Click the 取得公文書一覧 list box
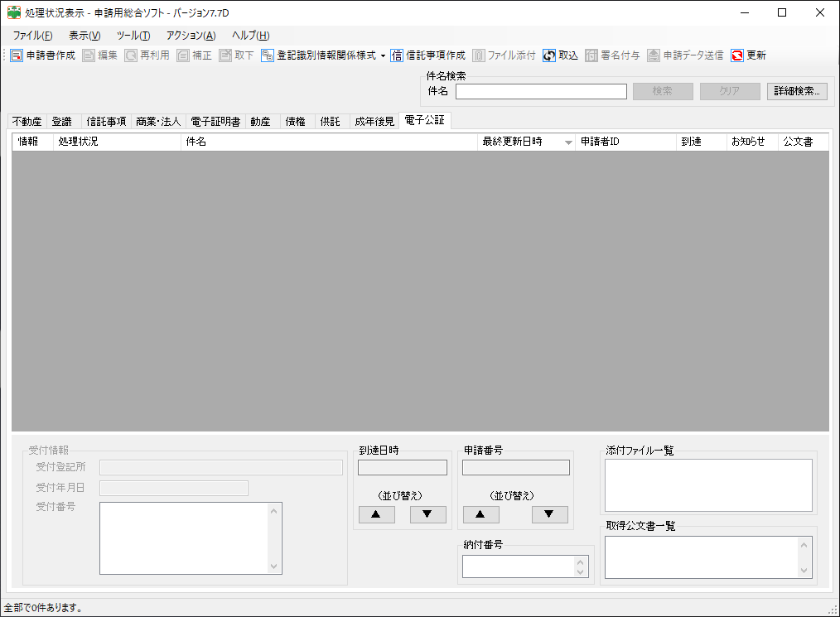 [x=708, y=557]
